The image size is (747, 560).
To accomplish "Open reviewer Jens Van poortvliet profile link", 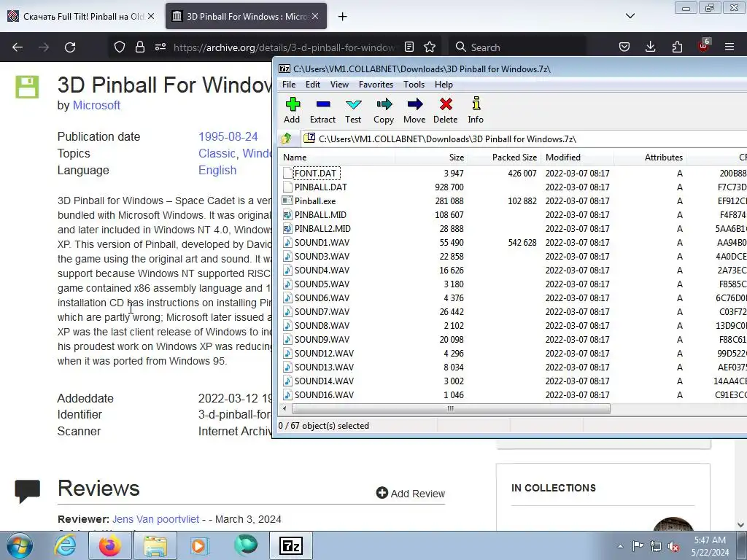I will click(x=156, y=519).
